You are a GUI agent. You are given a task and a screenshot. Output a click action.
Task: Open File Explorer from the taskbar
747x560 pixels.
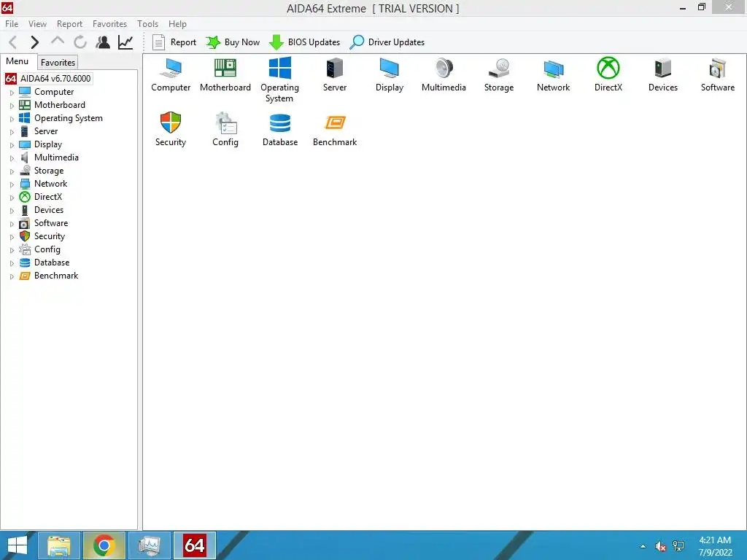click(58, 545)
